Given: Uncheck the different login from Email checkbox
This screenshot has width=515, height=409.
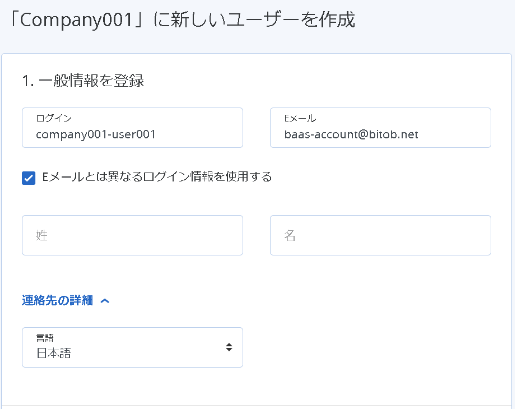Looking at the screenshot, I should pos(29,178).
